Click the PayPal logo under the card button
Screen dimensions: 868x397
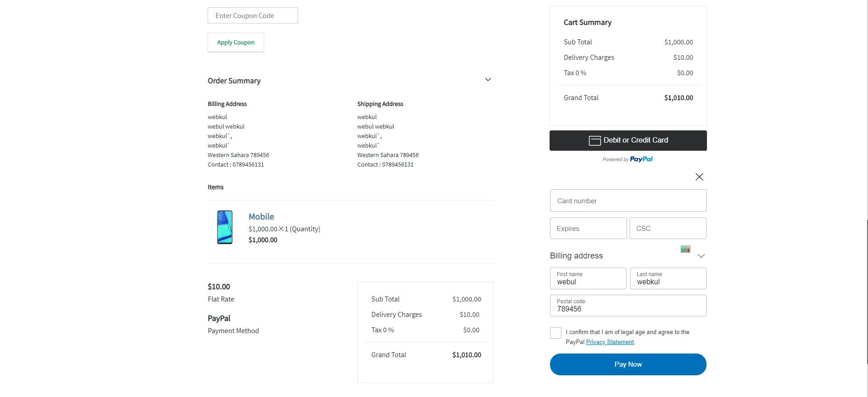point(641,159)
